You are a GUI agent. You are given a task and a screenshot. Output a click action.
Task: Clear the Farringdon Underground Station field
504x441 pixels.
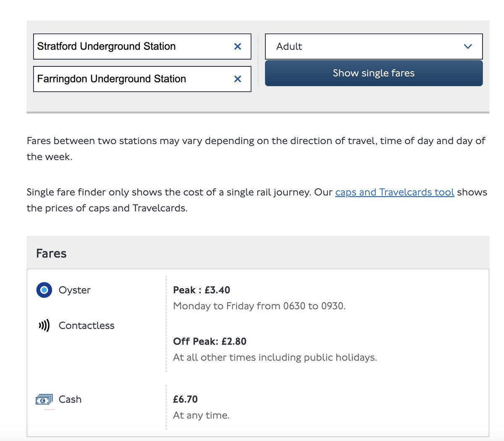[x=237, y=79]
